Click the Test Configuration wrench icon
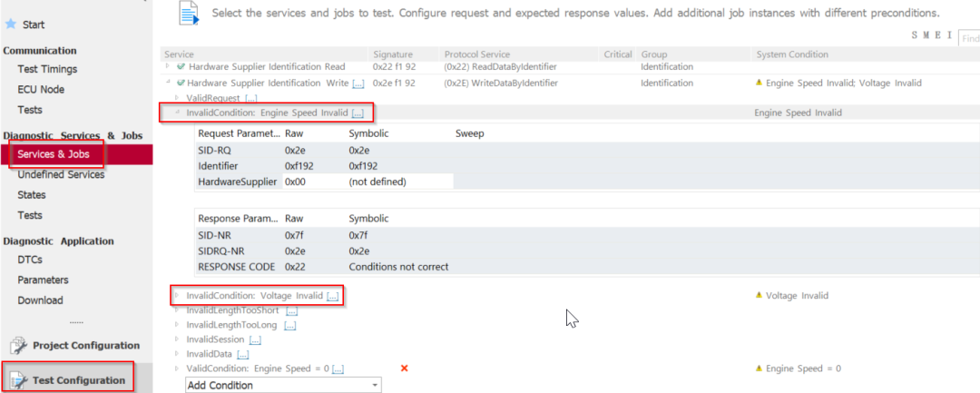Screen dimensions: 980x393 tap(19, 380)
